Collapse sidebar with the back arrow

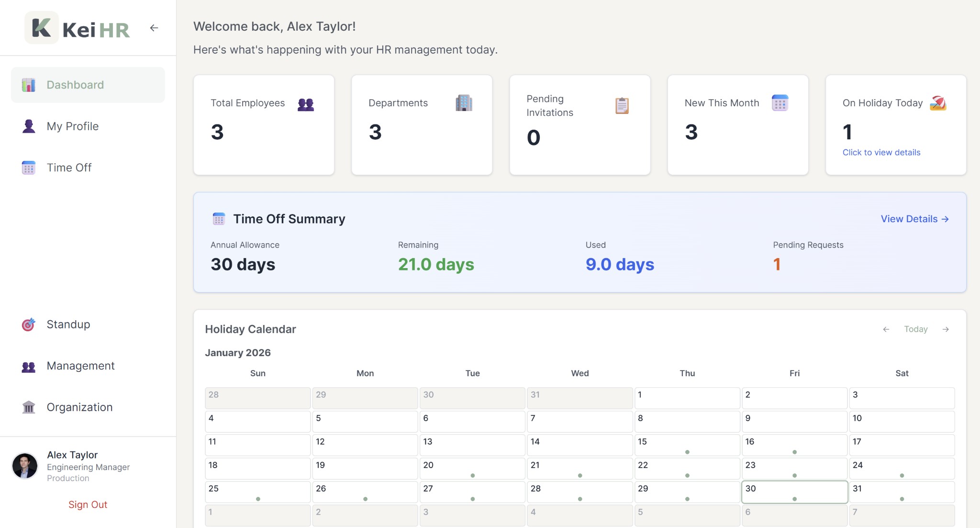(x=154, y=28)
